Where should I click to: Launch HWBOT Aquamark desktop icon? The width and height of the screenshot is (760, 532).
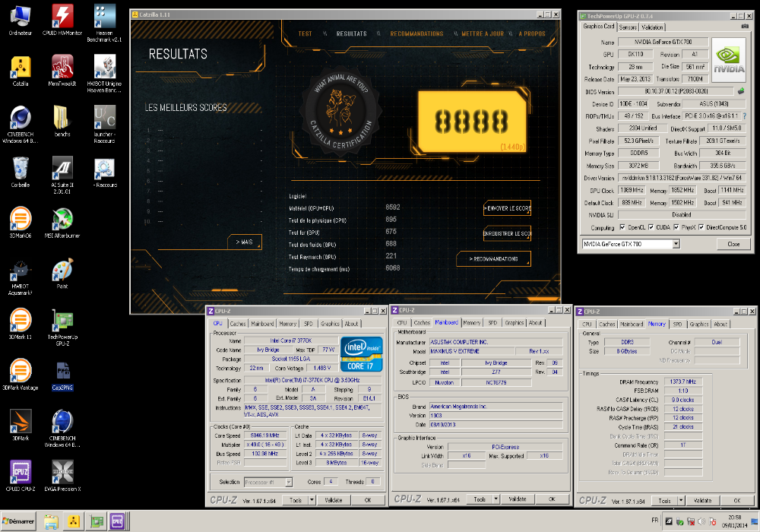coord(21,276)
